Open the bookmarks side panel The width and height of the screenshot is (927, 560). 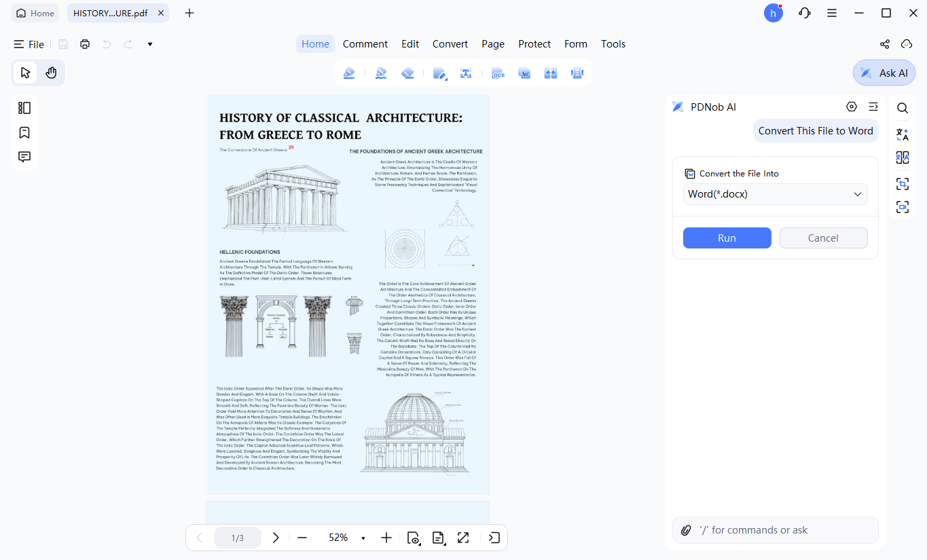tap(24, 132)
